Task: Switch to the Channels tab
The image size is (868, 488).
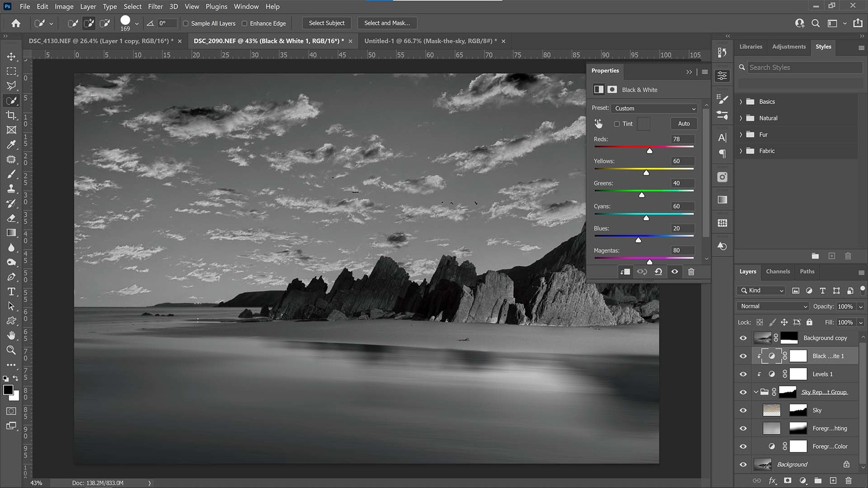Action: point(778,271)
